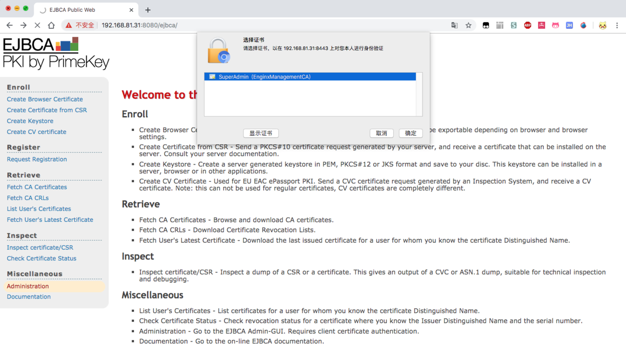Screen dimensions: 626x364
Task: Open Check Certificate Status link
Action: [x=42, y=258]
